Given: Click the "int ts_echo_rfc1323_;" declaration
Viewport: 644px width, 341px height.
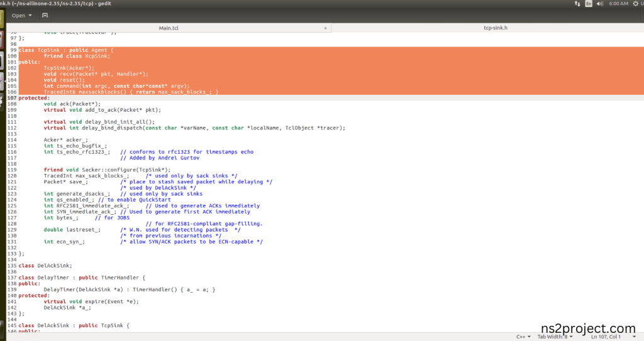Looking at the screenshot, I should 77,152.
